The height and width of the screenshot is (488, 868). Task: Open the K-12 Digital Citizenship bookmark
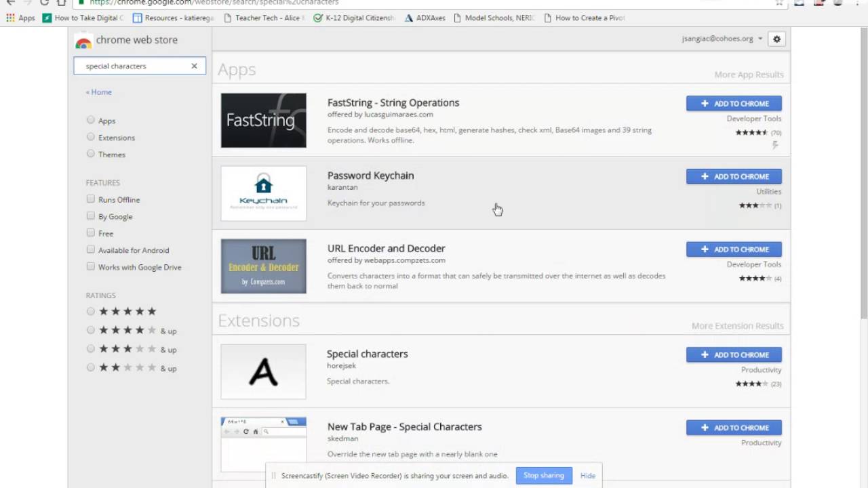pos(354,18)
